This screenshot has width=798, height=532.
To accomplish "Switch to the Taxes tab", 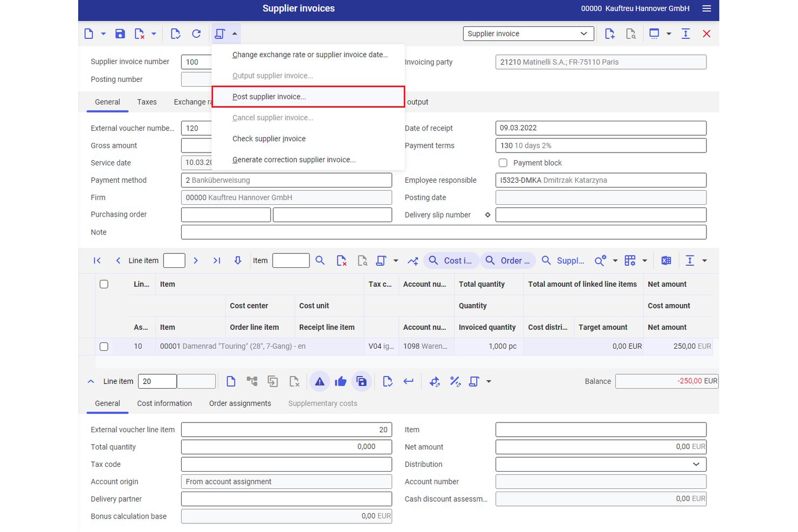I will point(147,102).
